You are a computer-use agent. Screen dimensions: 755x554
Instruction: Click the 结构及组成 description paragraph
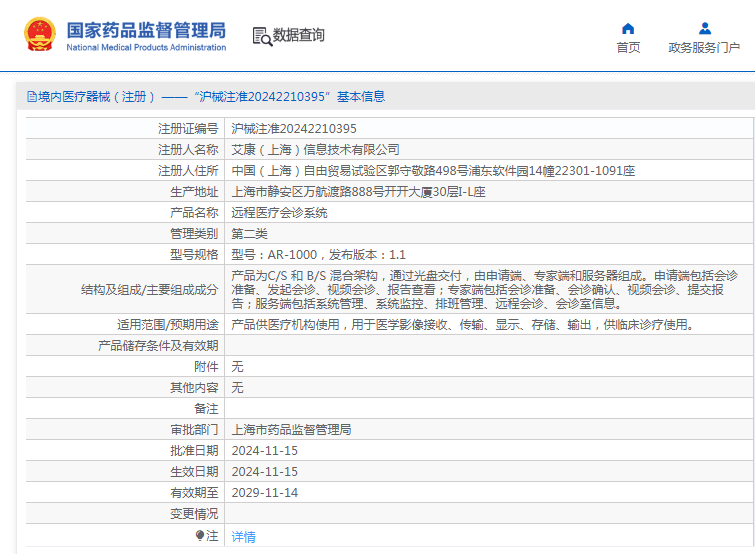[484, 289]
